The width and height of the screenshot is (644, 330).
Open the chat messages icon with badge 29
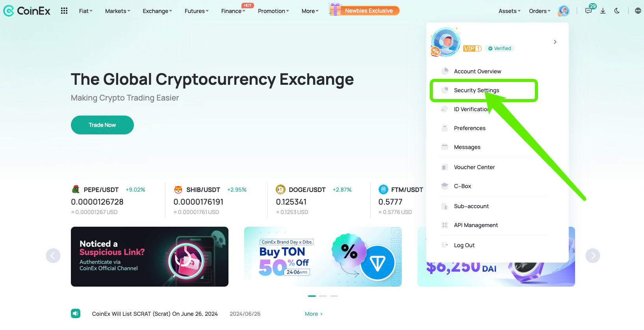[x=589, y=10]
